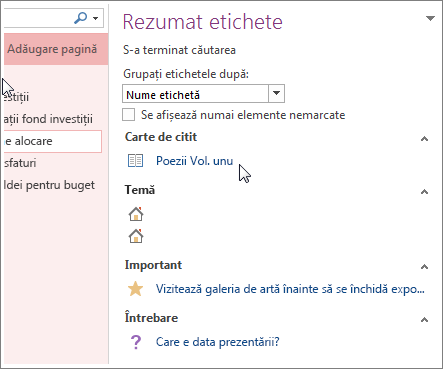This screenshot has height=369, width=443.
Task: Open the Poezii Vol. unu tagged note
Action: point(195,161)
